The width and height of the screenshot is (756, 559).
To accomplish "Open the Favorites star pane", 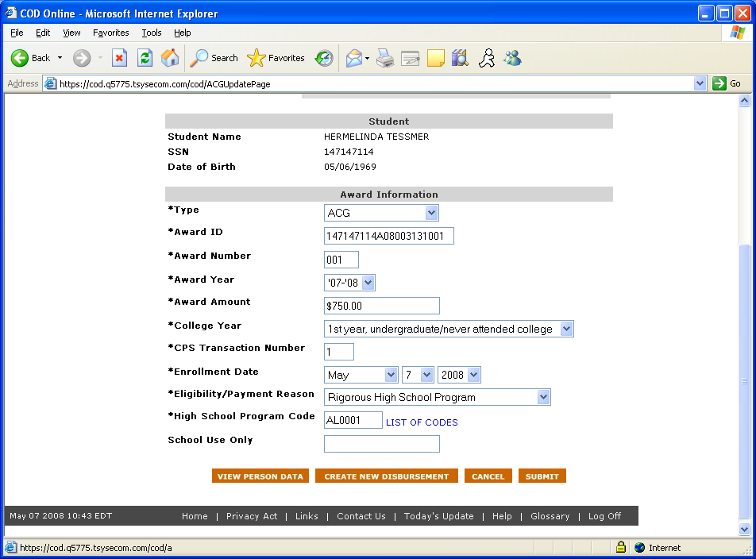I will 276,58.
